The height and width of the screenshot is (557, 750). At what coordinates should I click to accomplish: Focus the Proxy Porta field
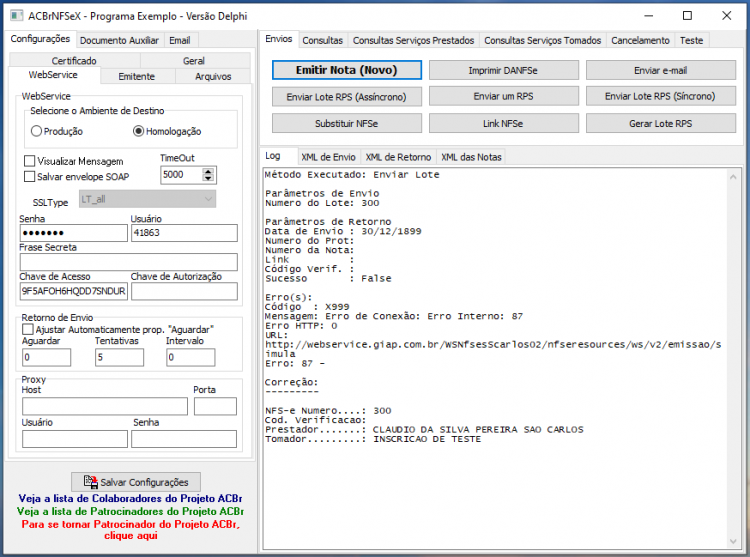pos(215,406)
